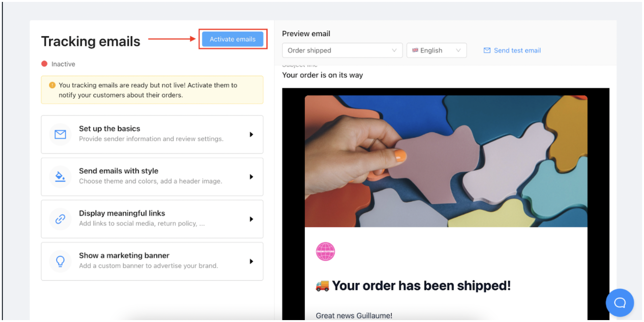The height and width of the screenshot is (322, 644).
Task: Expand the Set up the basics arrow
Action: tap(251, 135)
